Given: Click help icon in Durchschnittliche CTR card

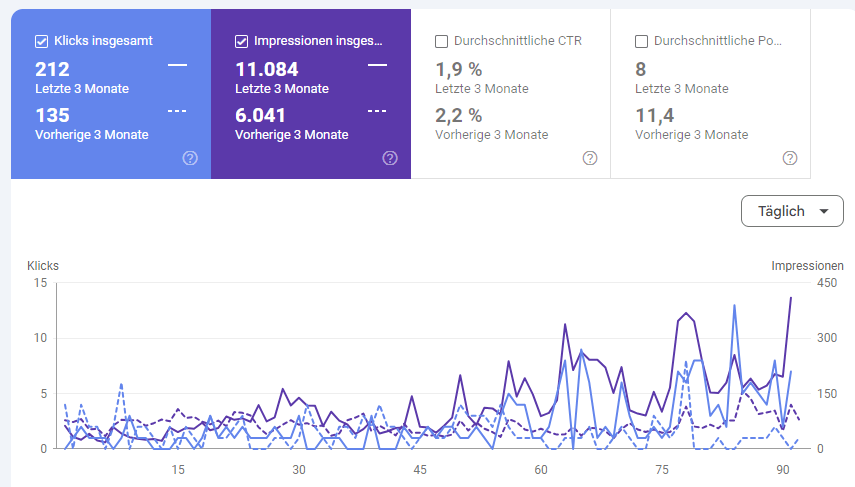Looking at the screenshot, I should pyautogui.click(x=590, y=158).
